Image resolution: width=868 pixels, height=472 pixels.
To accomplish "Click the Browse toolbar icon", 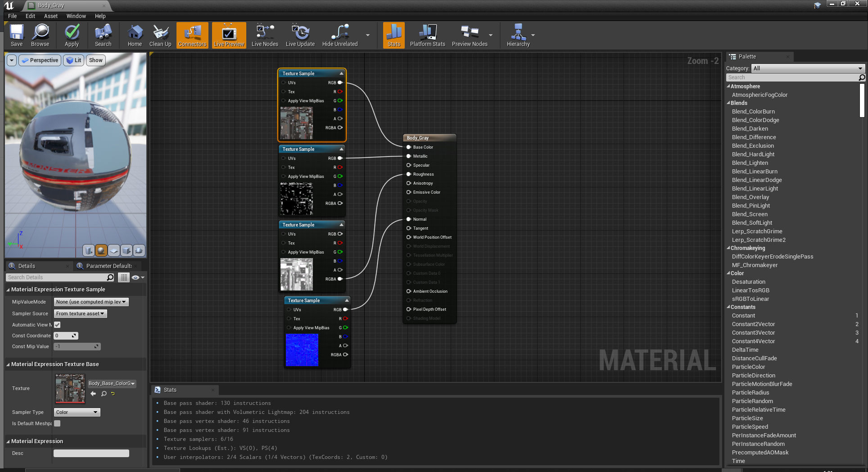I will pos(40,35).
